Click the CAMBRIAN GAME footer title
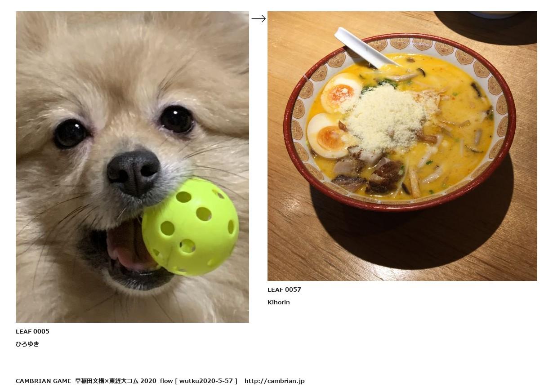553x392 pixels. point(44,381)
